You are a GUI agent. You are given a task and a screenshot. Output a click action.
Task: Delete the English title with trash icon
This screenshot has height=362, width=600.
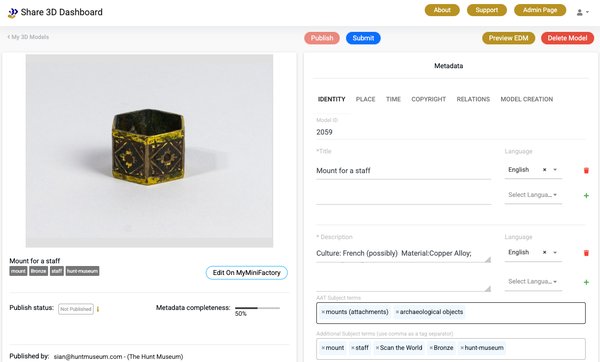[x=586, y=170]
